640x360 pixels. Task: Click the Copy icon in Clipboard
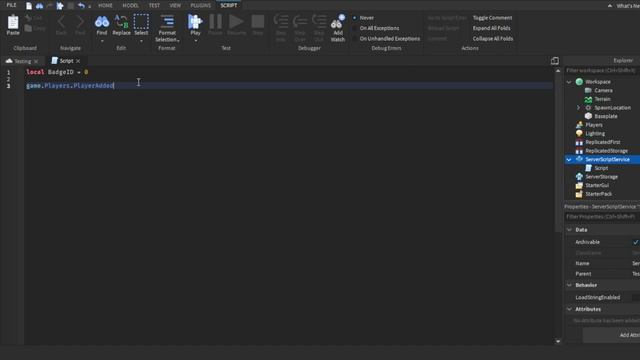(x=28, y=28)
